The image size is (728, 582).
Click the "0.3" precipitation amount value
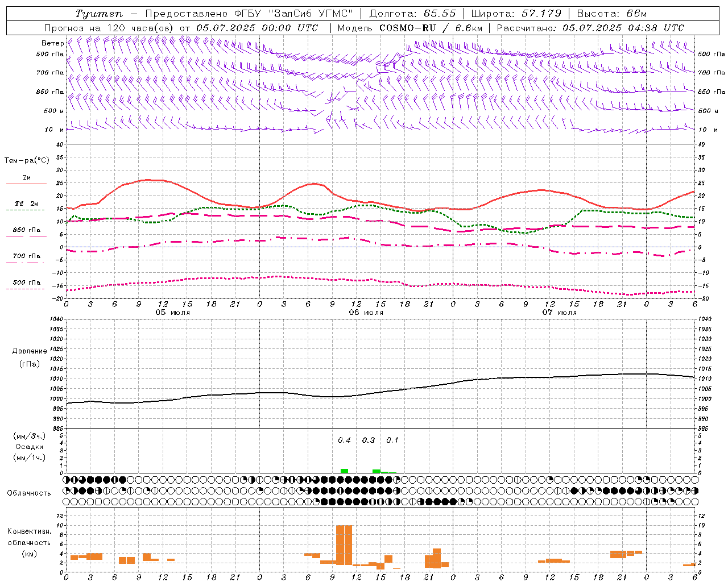(369, 440)
